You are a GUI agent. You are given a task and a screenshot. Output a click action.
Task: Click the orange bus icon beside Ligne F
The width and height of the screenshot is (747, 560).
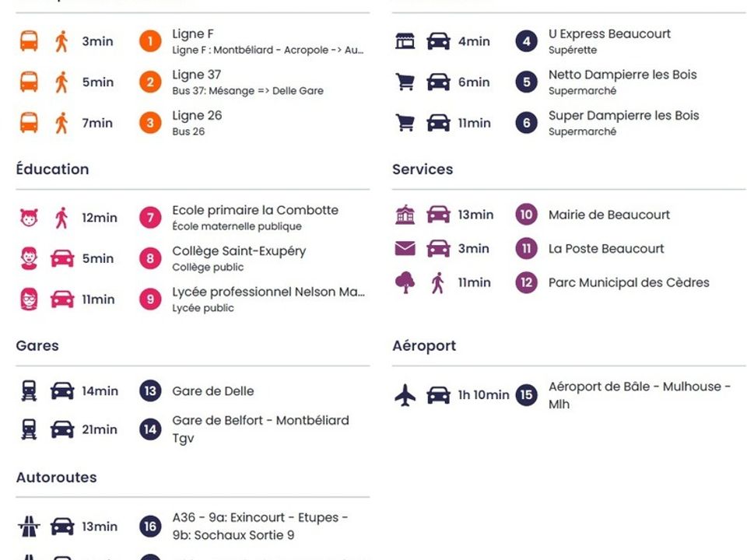(29, 41)
